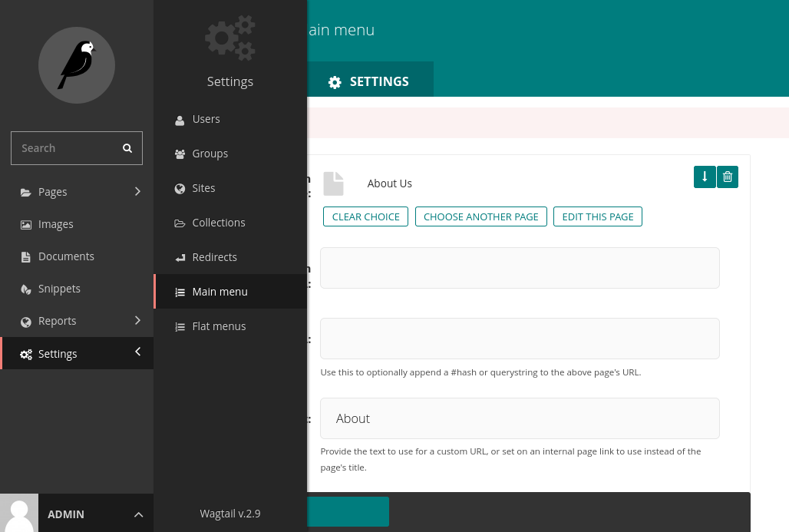Open Documents in the sidebar
Screen dimensions: 789x532
pos(66,256)
